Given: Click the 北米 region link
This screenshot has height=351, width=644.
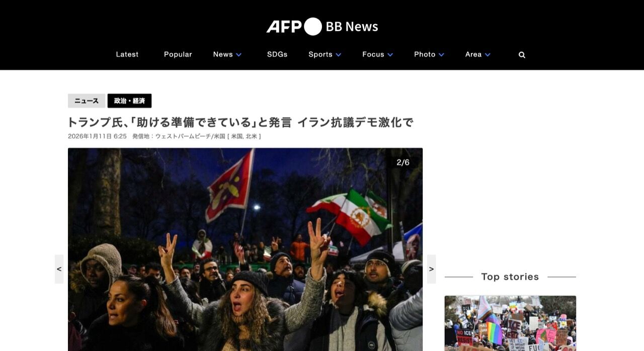Looking at the screenshot, I should click(251, 136).
